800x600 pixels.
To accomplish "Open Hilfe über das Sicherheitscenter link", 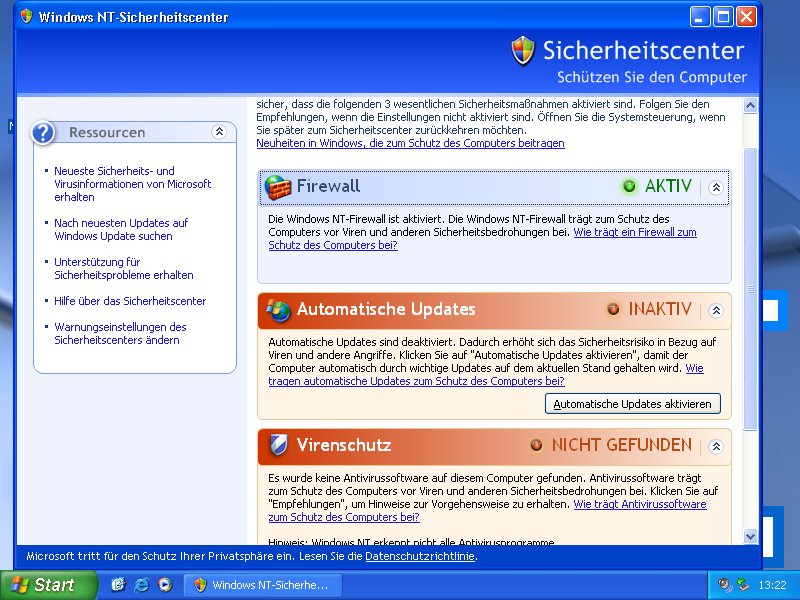I will (x=130, y=301).
